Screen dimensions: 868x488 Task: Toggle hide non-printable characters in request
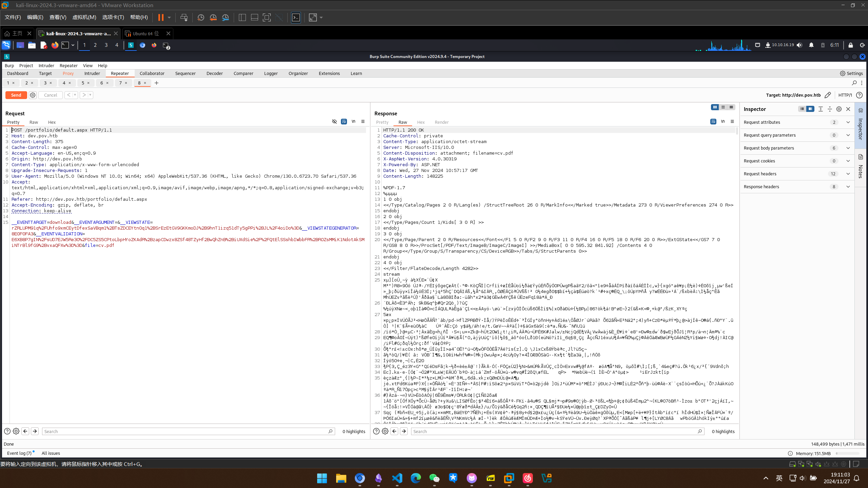pyautogui.click(x=334, y=121)
